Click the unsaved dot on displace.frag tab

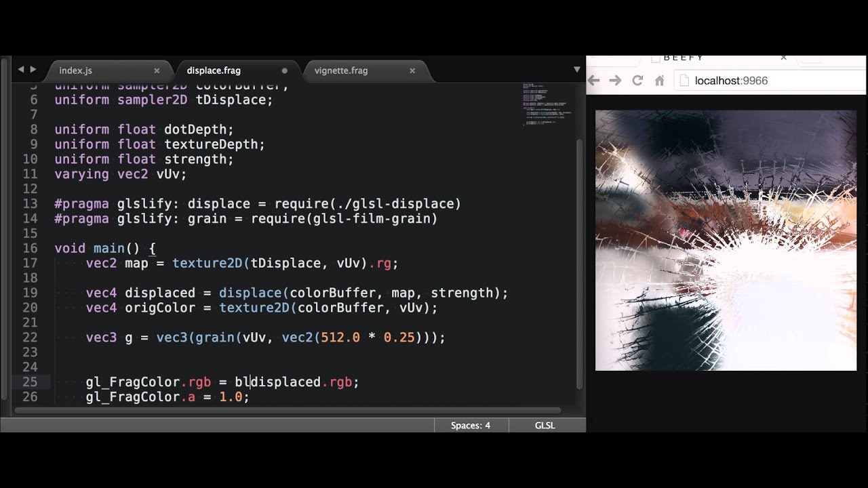[284, 70]
